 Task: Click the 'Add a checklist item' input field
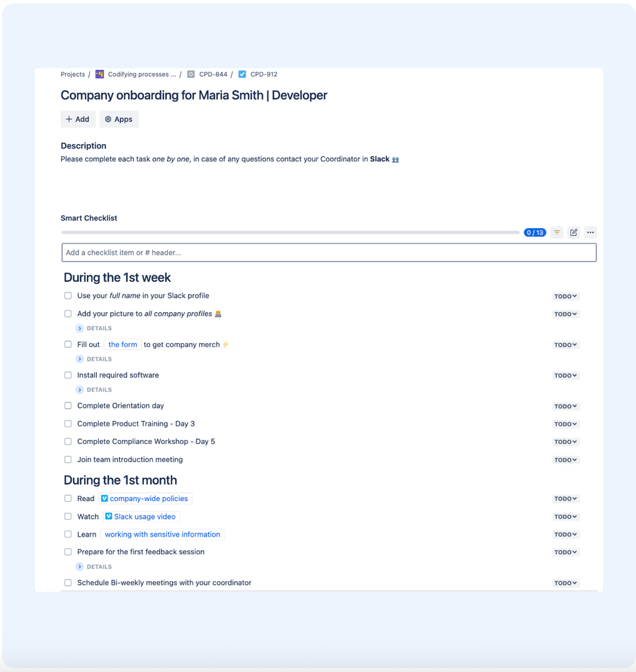click(328, 252)
